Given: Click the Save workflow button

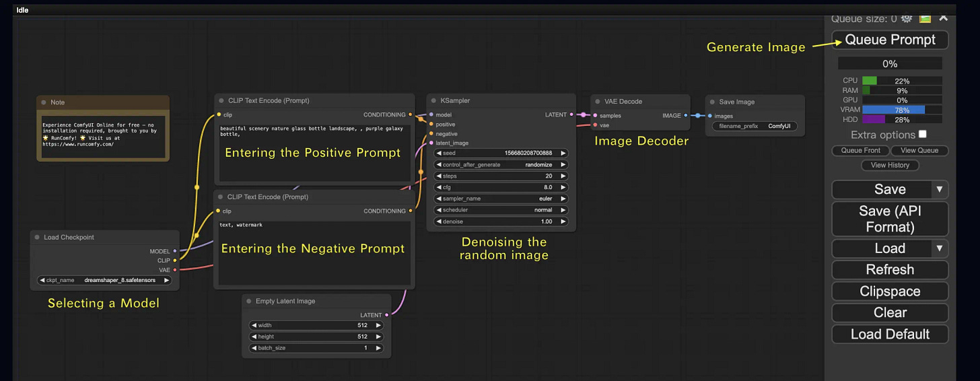Looking at the screenshot, I should (x=882, y=189).
